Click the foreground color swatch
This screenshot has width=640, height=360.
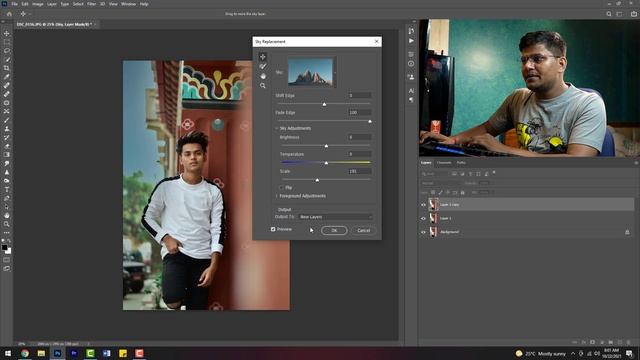[4, 247]
